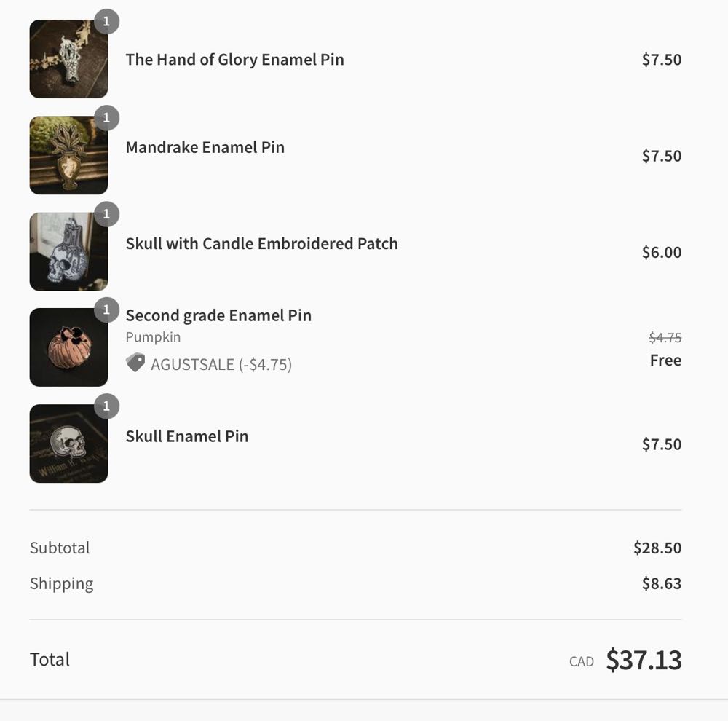728x721 pixels.
Task: Click The Hand of Glory Enamel Pin title
Action: click(234, 60)
